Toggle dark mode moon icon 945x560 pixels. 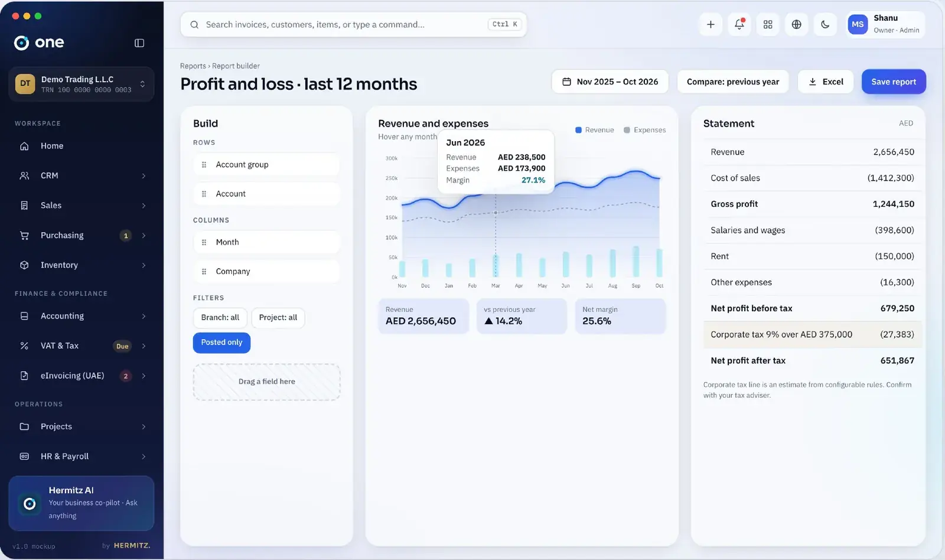click(825, 24)
